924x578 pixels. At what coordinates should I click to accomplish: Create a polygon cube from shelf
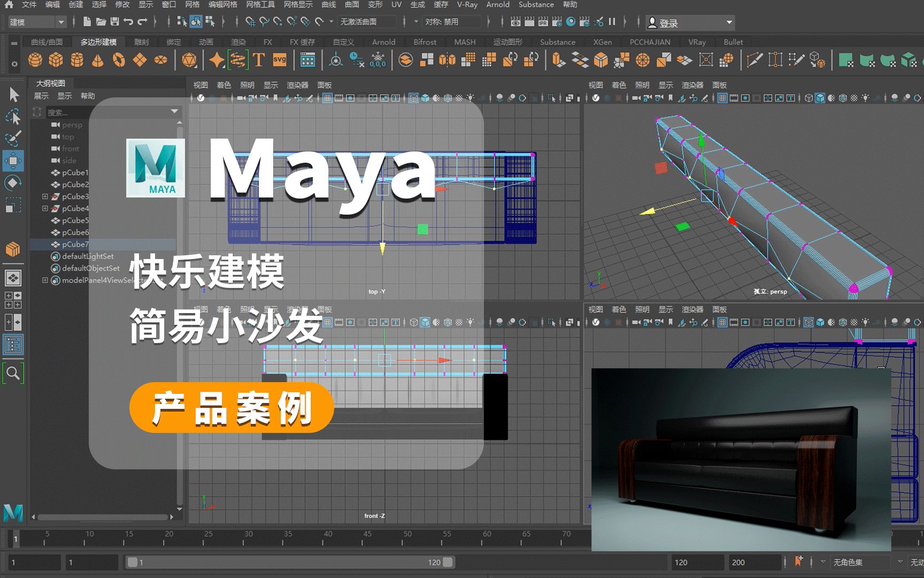tap(56, 60)
